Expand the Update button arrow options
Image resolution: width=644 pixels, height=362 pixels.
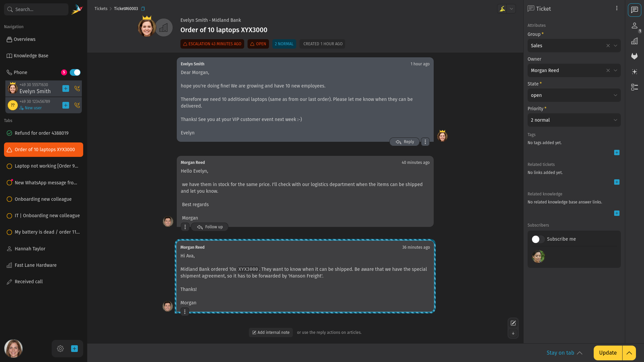pyautogui.click(x=629, y=353)
